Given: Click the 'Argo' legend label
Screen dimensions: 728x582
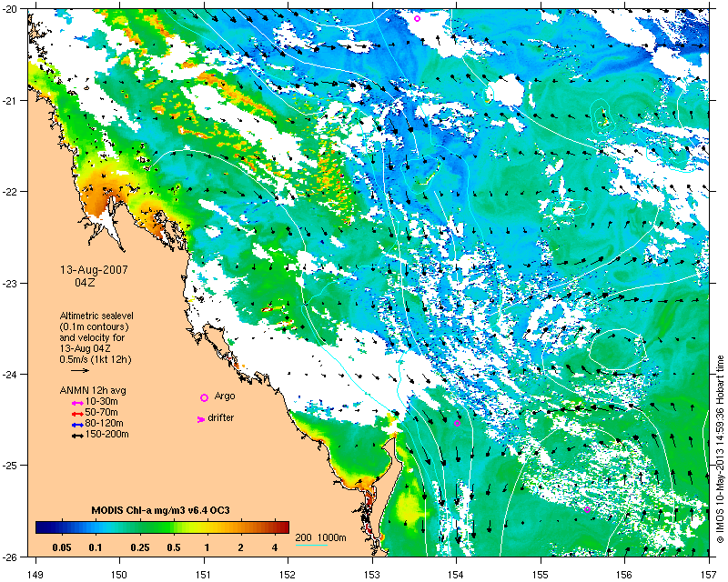Looking at the screenshot, I should coord(225,396).
